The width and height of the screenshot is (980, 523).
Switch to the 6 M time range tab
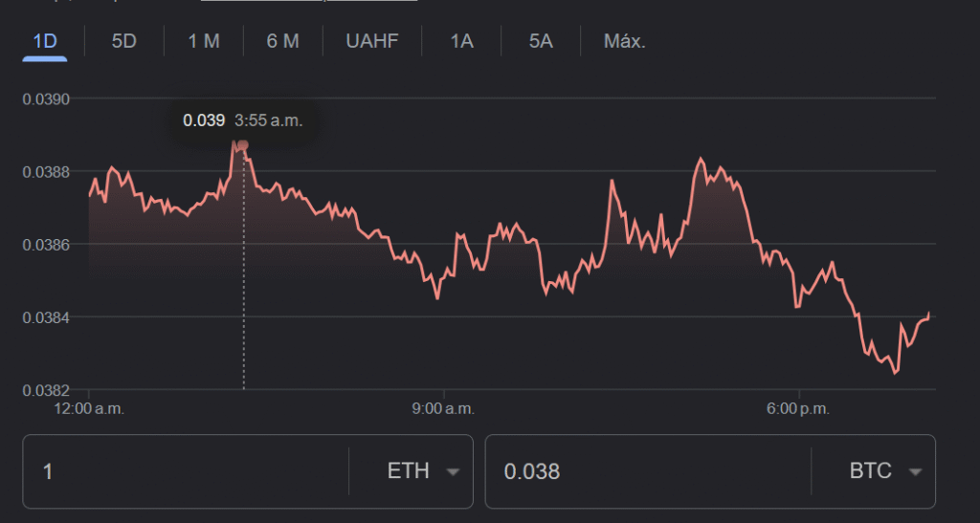(x=282, y=41)
